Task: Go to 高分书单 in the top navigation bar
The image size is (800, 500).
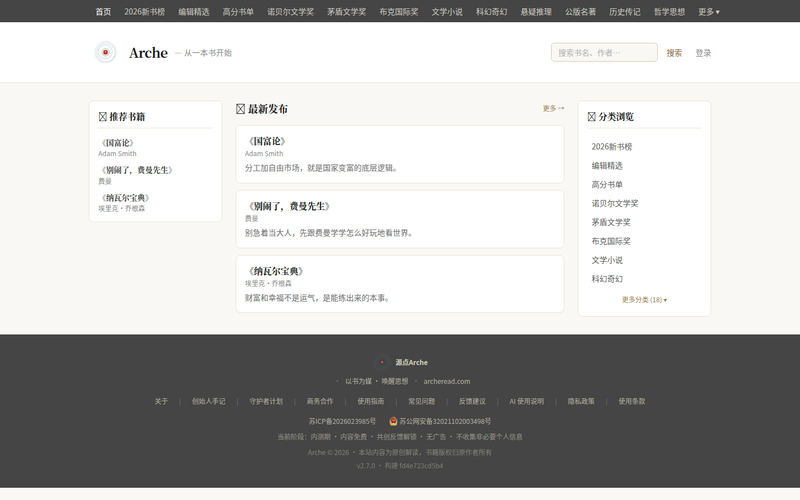Action: click(238, 11)
